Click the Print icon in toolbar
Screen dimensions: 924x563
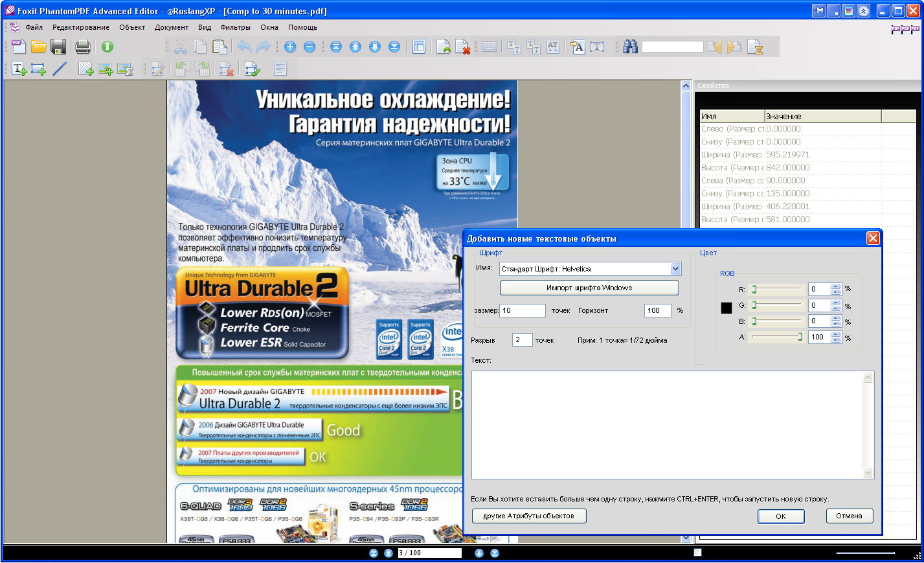[x=83, y=47]
